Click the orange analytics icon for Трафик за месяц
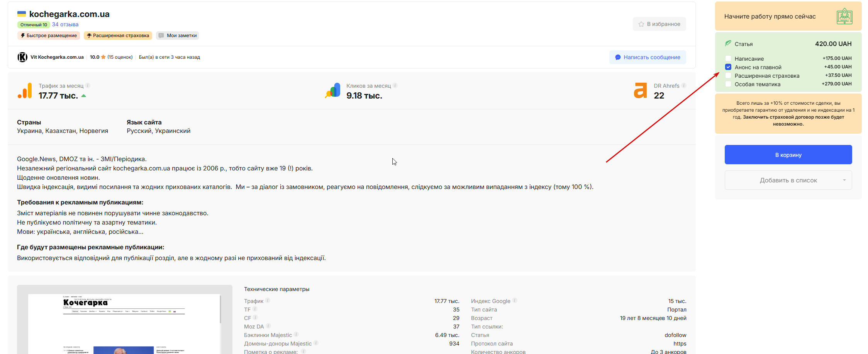This screenshot has width=868, height=354. (x=25, y=91)
